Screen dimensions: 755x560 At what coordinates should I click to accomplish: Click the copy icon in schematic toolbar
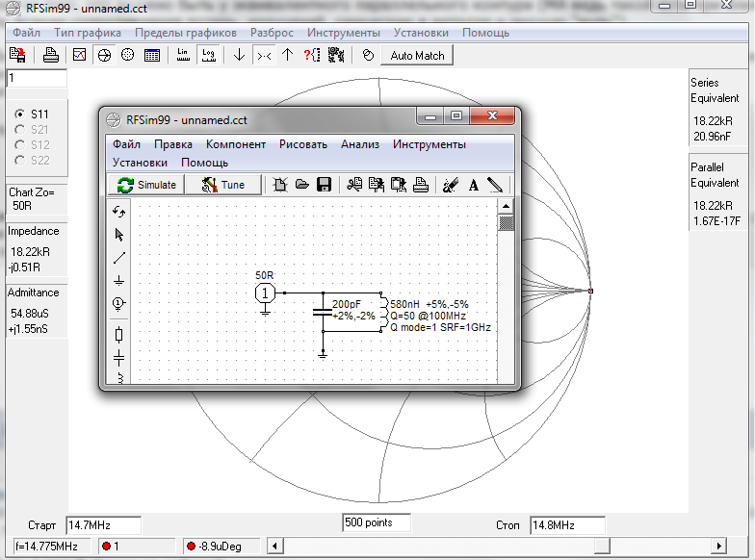point(377,185)
